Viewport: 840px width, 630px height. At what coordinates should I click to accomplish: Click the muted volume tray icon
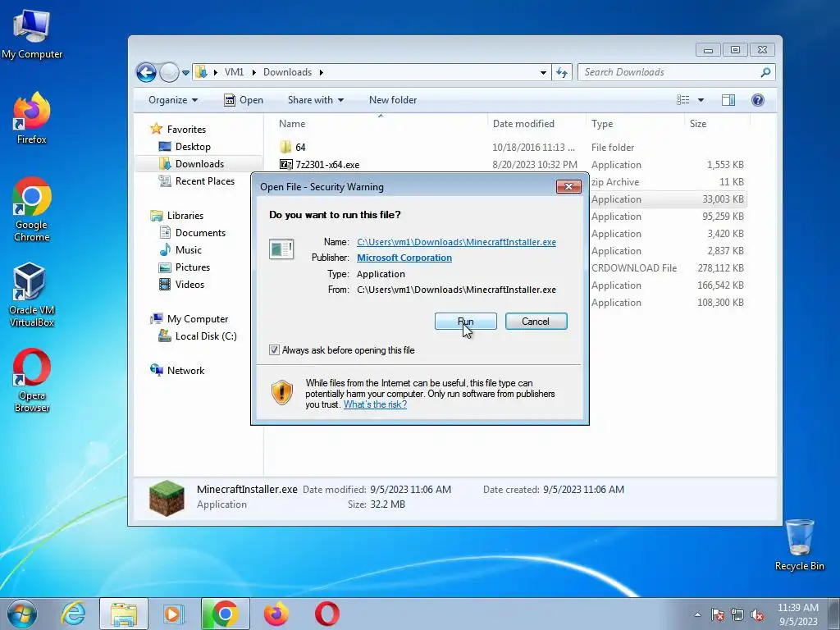(757, 614)
